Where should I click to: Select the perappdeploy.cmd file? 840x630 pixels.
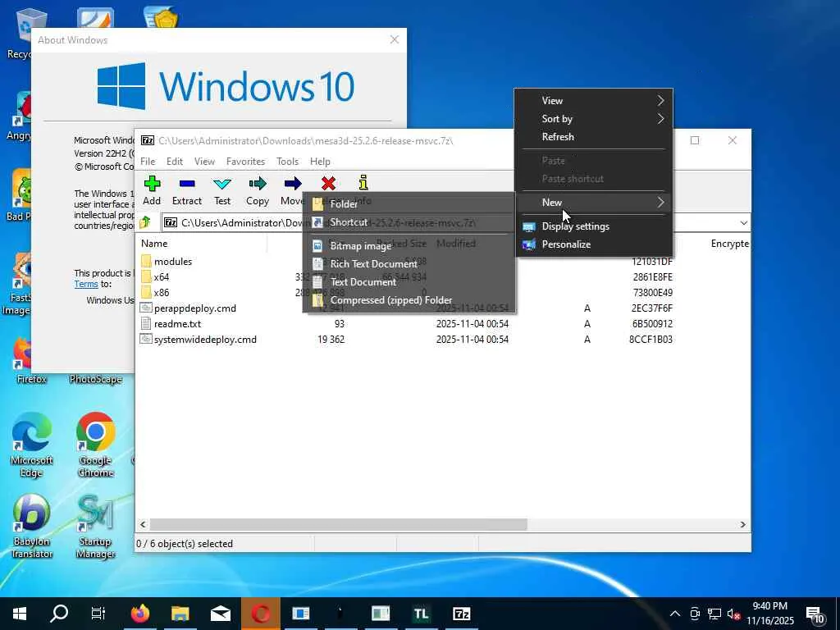coord(188,308)
